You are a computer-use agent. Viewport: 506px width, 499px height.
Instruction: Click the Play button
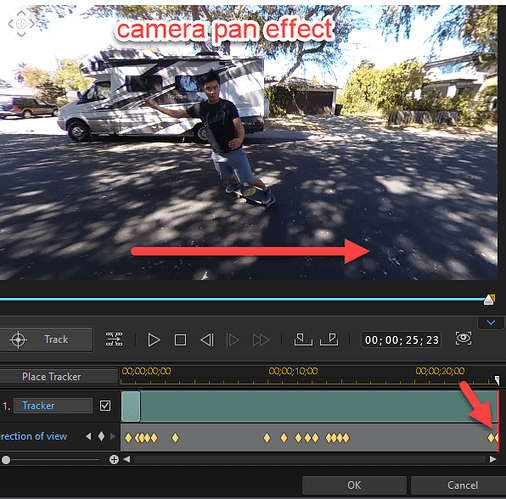click(154, 340)
